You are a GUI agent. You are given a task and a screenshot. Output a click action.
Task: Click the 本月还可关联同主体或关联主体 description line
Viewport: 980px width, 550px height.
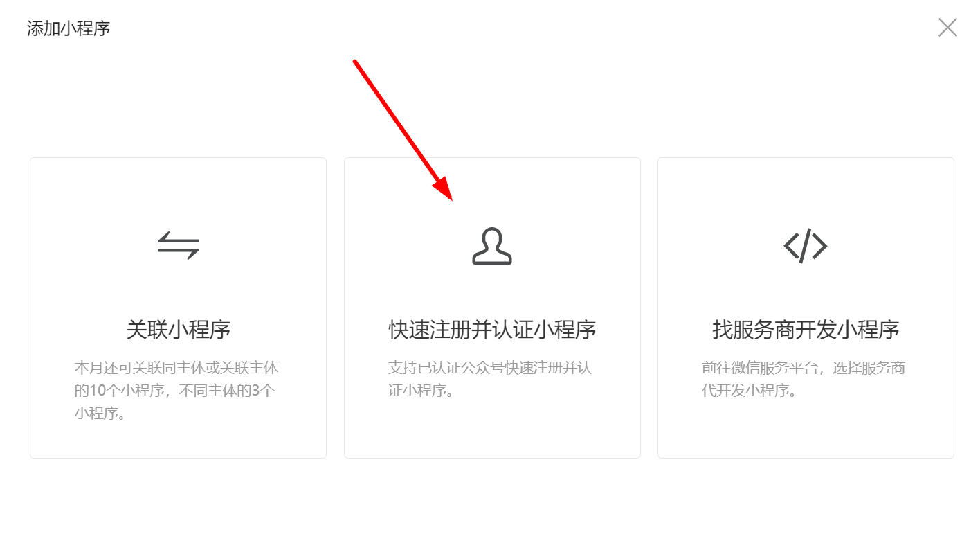click(x=176, y=367)
